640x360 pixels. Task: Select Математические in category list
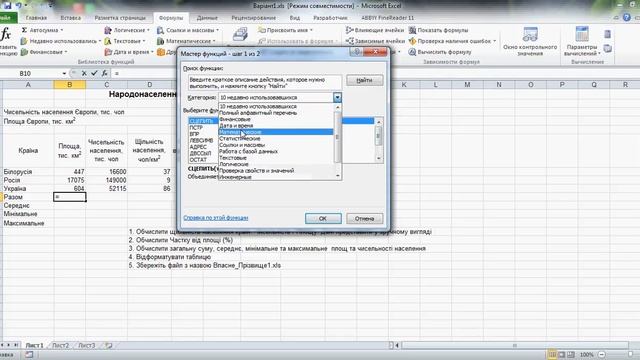(276, 132)
